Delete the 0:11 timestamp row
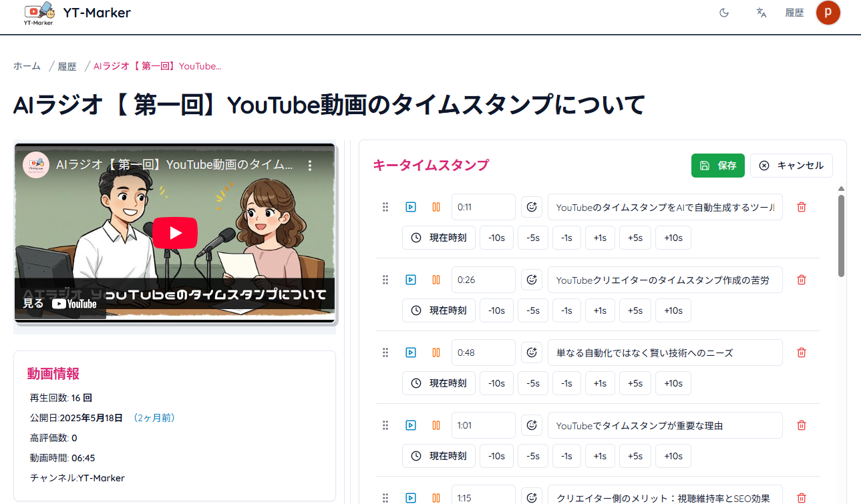This screenshot has width=861, height=504. pyautogui.click(x=802, y=207)
